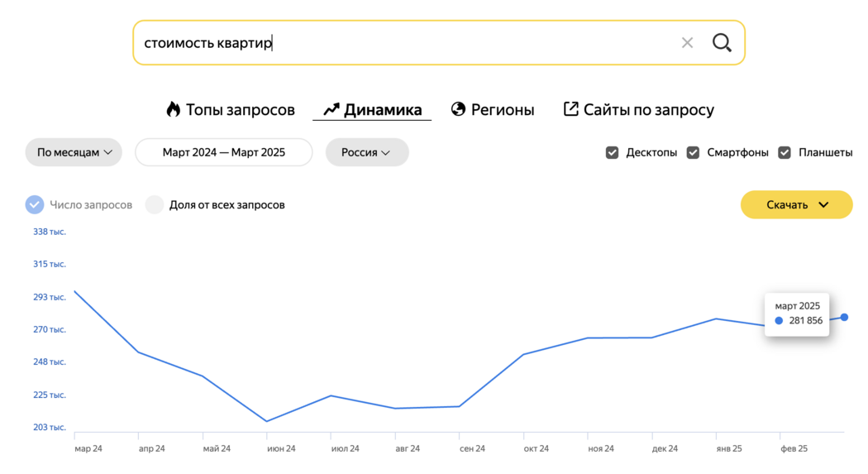Clear the search query with the X icon
The image size is (868, 474).
coord(687,43)
